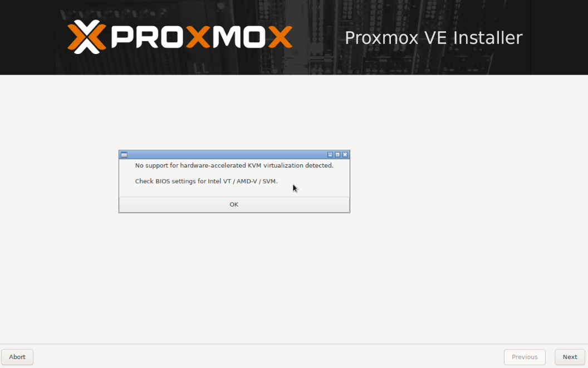Viewport: 588px width, 368px height.
Task: Click the disabled Previous button
Action: click(x=525, y=357)
